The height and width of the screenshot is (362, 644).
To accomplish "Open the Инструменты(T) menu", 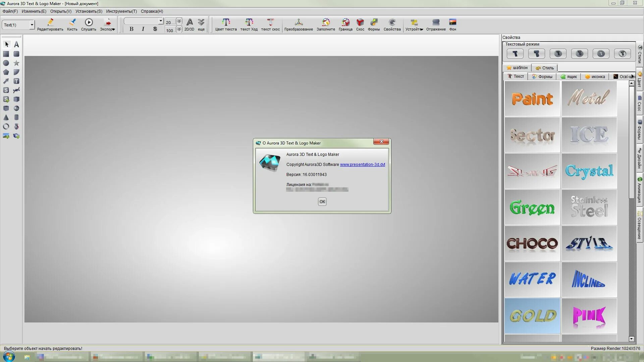I will click(121, 11).
